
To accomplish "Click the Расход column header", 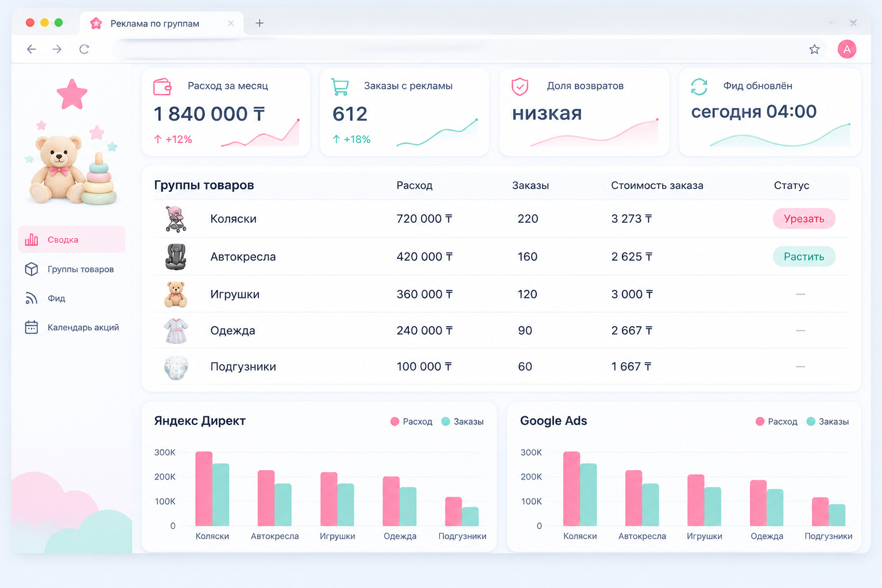I will 415,185.
